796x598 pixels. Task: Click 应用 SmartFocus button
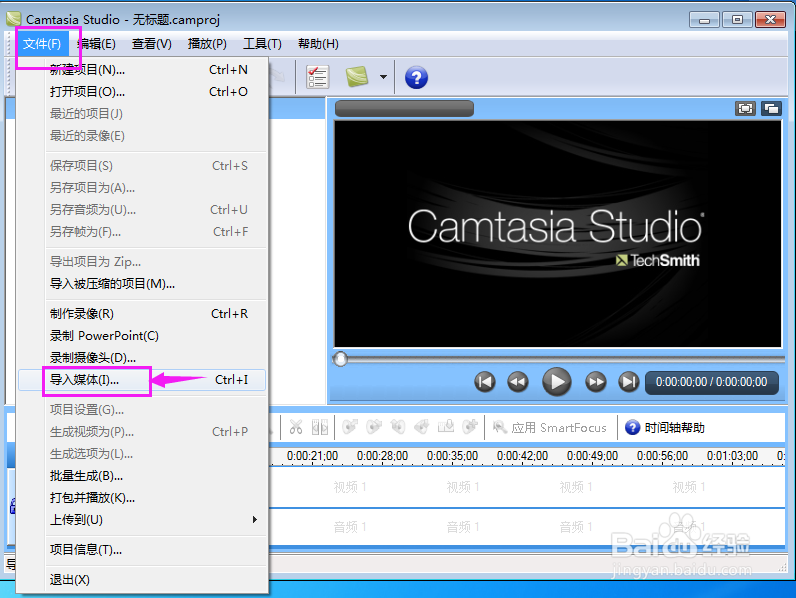pyautogui.click(x=550, y=428)
